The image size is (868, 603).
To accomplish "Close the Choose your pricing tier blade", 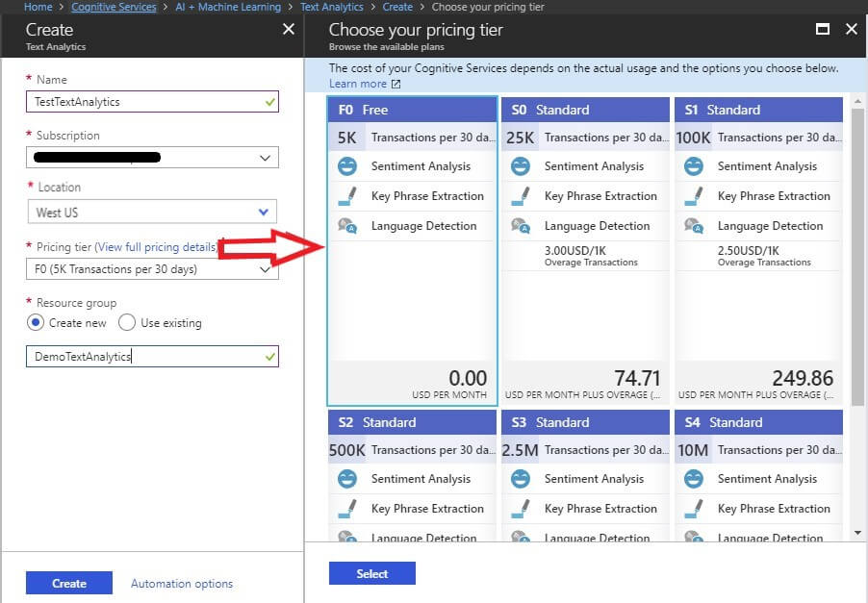I will [852, 29].
